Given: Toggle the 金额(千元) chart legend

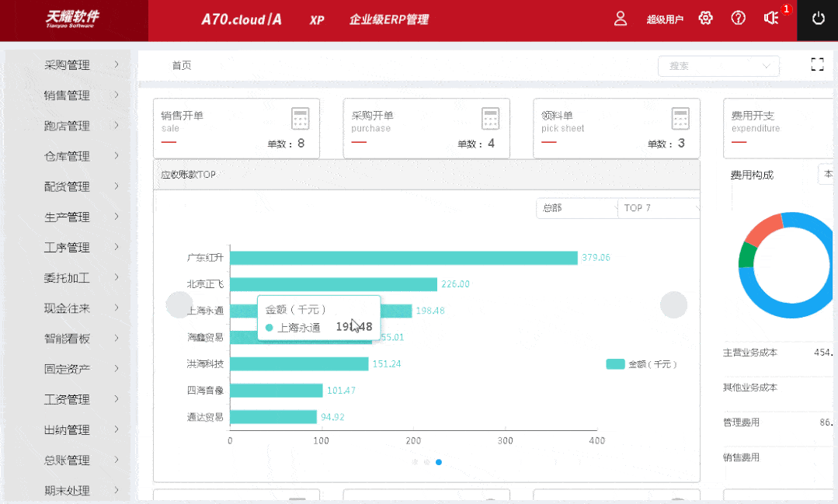Looking at the screenshot, I should pyautogui.click(x=641, y=364).
